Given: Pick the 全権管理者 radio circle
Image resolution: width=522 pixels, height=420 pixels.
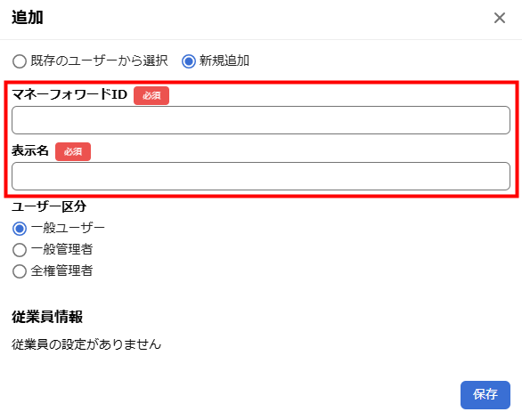Looking at the screenshot, I should 20,271.
